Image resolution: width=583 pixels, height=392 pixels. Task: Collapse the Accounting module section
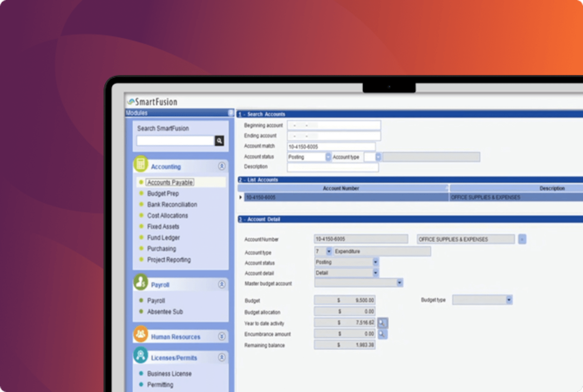click(x=222, y=166)
